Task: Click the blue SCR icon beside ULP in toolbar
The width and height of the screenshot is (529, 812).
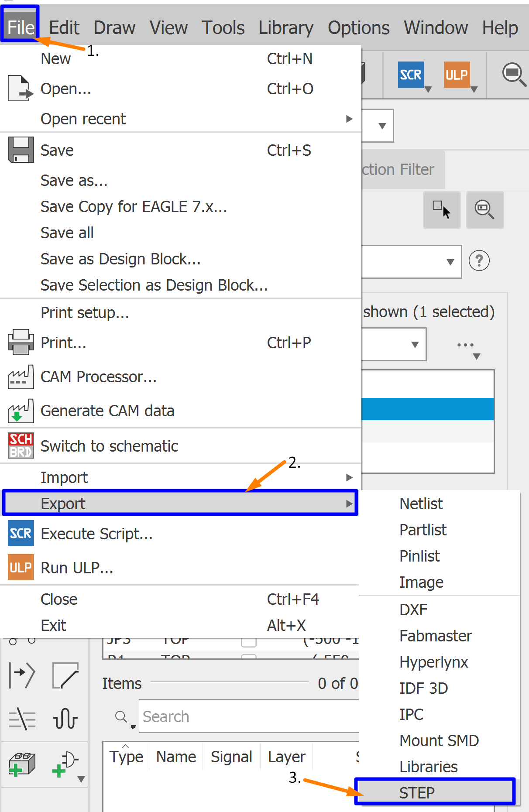Action: pos(411,75)
